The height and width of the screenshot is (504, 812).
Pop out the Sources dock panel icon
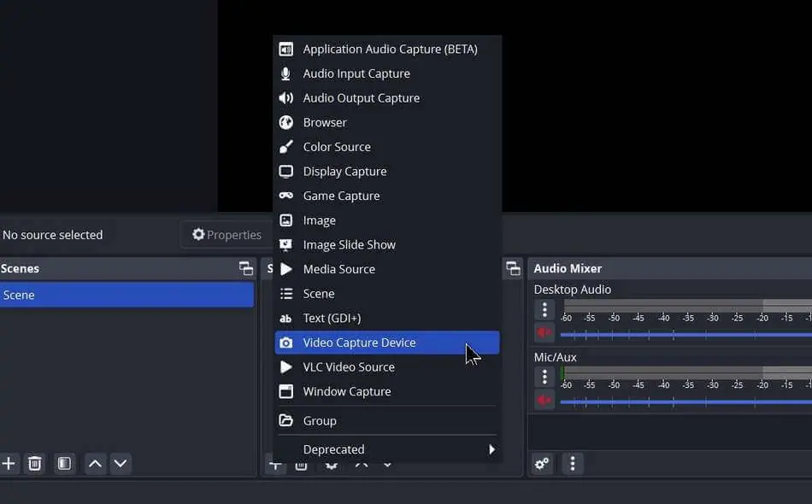tap(513, 268)
